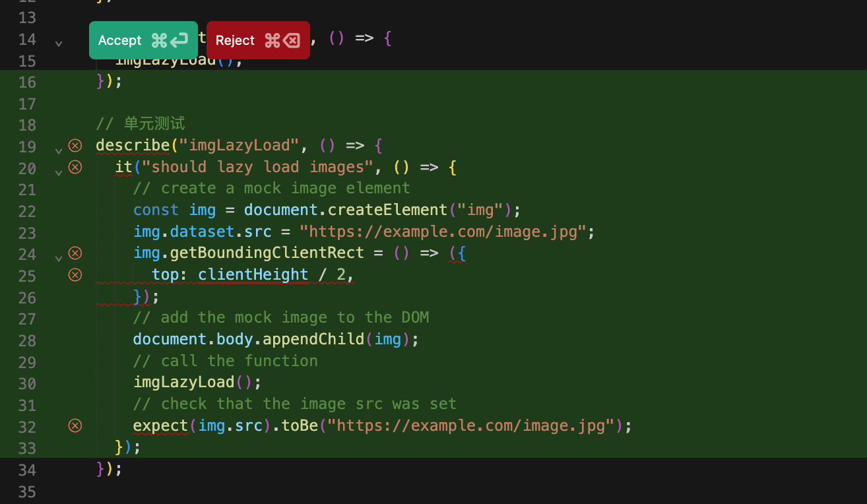Click line number 28 in the gutter
The width and height of the screenshot is (867, 504).
[x=27, y=340]
